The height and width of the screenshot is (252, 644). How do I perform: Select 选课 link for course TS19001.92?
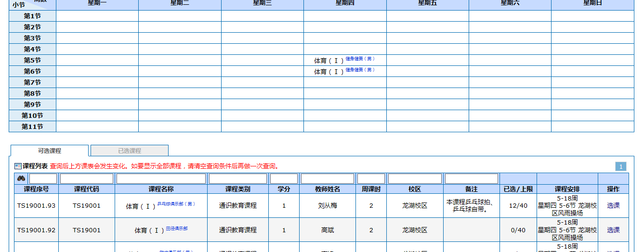[x=613, y=230]
